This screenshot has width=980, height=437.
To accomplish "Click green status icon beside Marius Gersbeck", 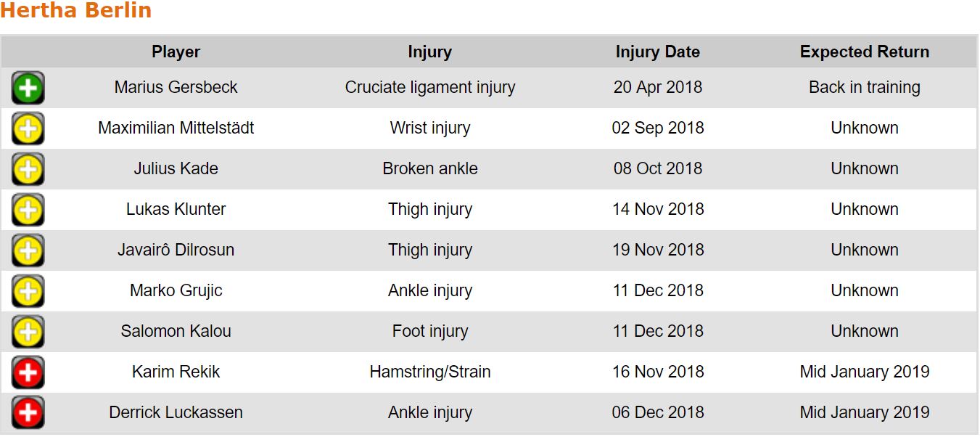I will coord(28,89).
